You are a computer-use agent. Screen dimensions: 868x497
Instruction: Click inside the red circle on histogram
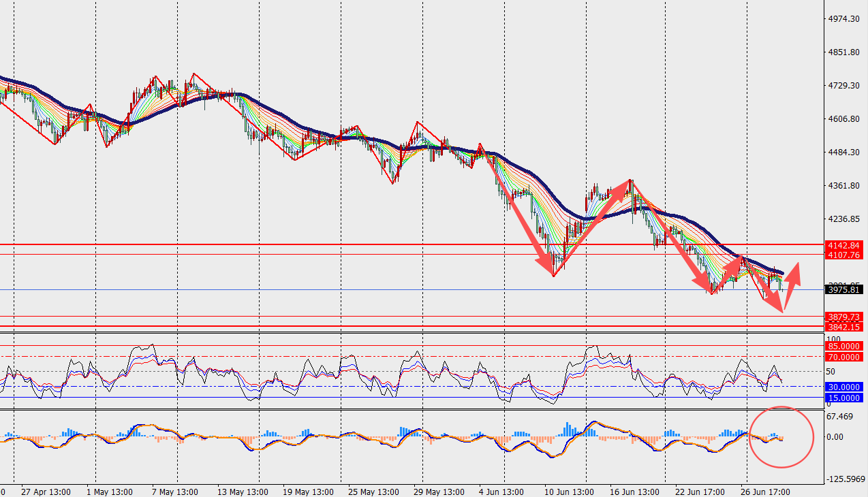click(781, 437)
